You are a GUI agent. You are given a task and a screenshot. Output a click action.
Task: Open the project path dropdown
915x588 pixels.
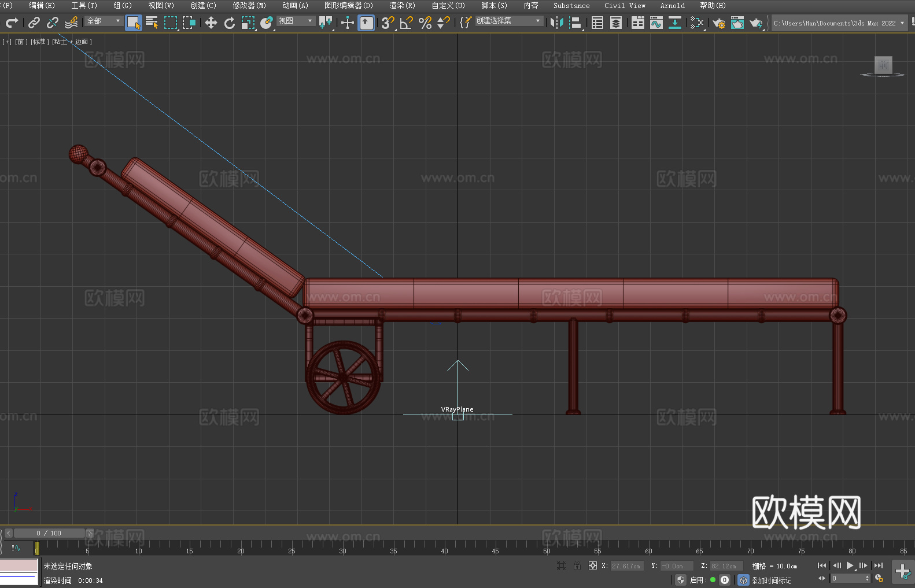839,23
